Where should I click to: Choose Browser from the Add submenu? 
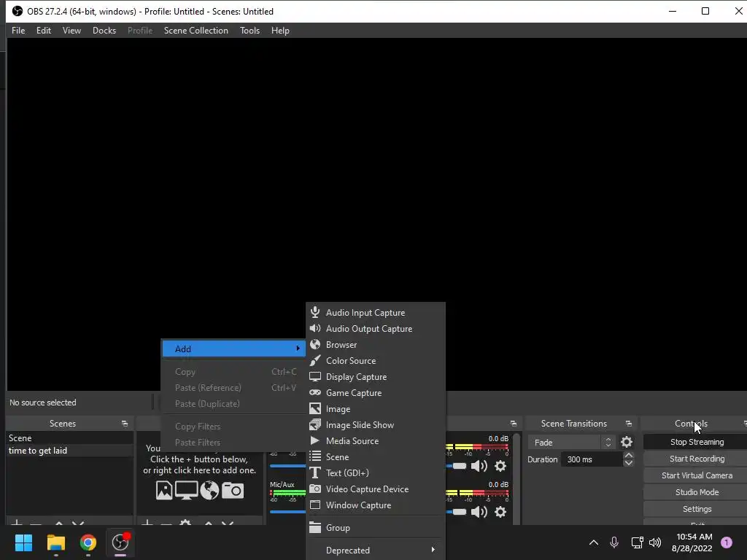pyautogui.click(x=376, y=345)
